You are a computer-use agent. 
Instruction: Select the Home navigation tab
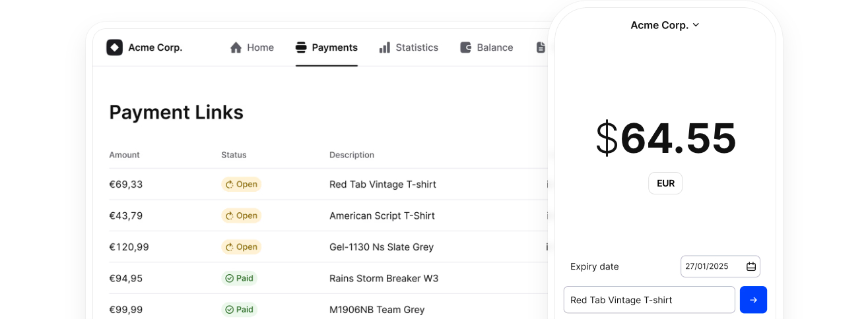click(260, 47)
